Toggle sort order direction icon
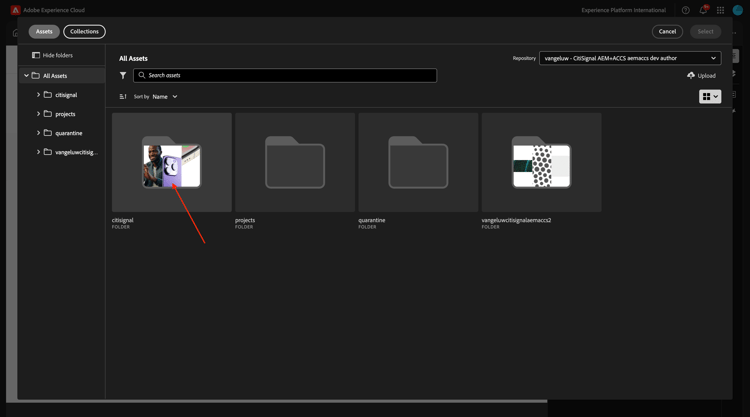The width and height of the screenshot is (750, 417). click(123, 97)
